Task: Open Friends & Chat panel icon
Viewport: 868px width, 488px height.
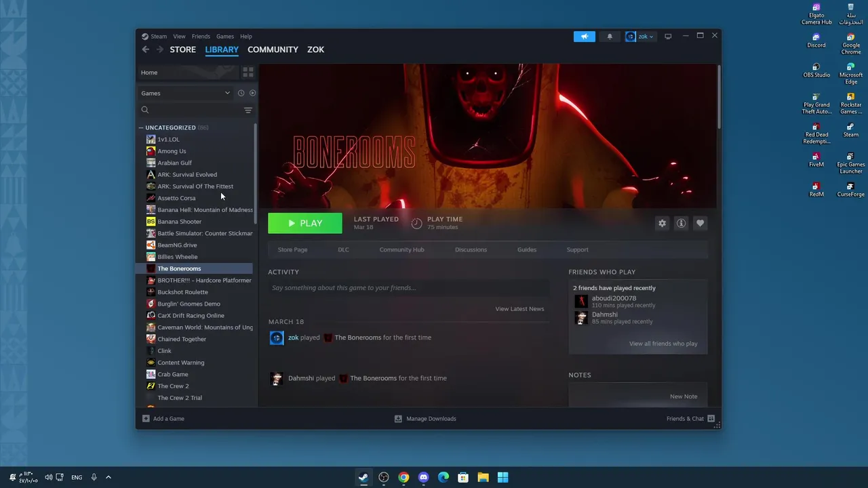Action: [711, 419]
